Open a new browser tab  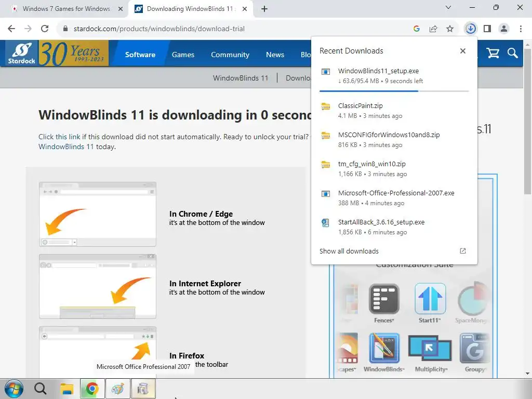[x=264, y=9]
